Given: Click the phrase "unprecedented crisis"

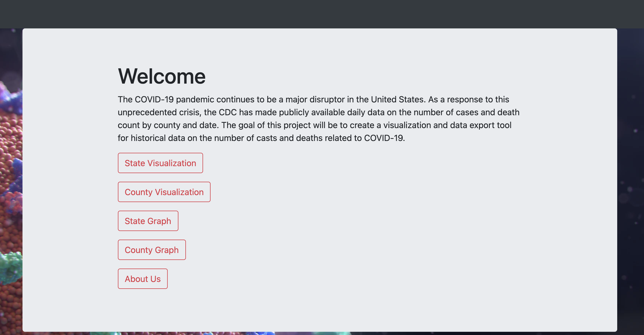Looking at the screenshot, I should [x=159, y=112].
